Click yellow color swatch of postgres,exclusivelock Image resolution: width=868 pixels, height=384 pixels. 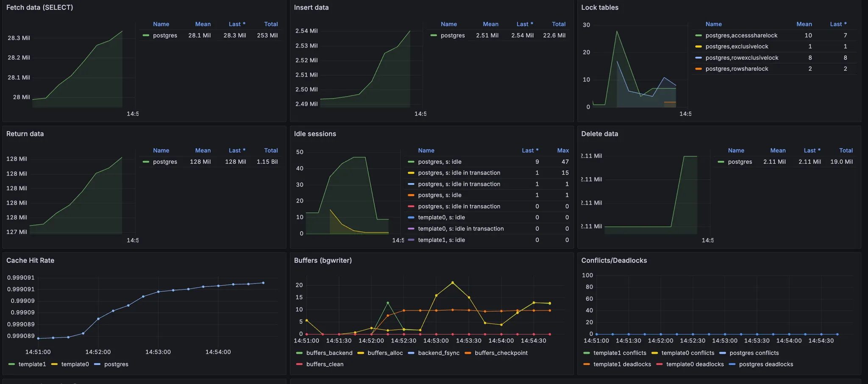(x=698, y=47)
